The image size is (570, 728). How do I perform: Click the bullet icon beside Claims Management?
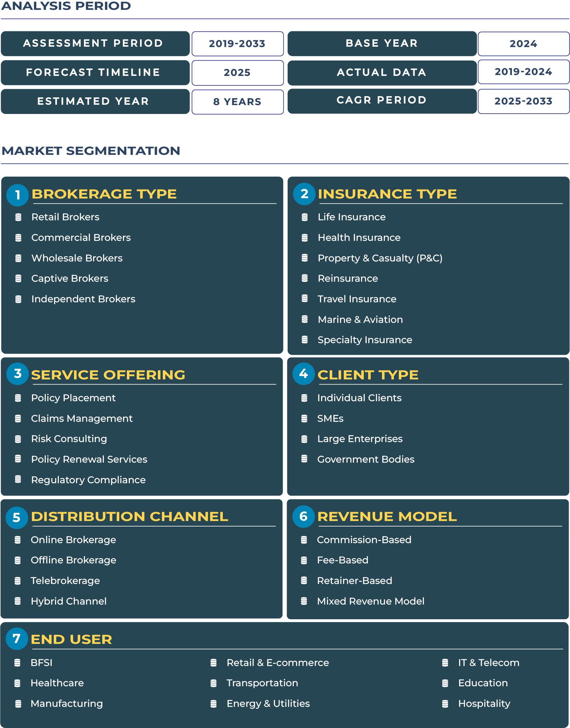pos(18,418)
